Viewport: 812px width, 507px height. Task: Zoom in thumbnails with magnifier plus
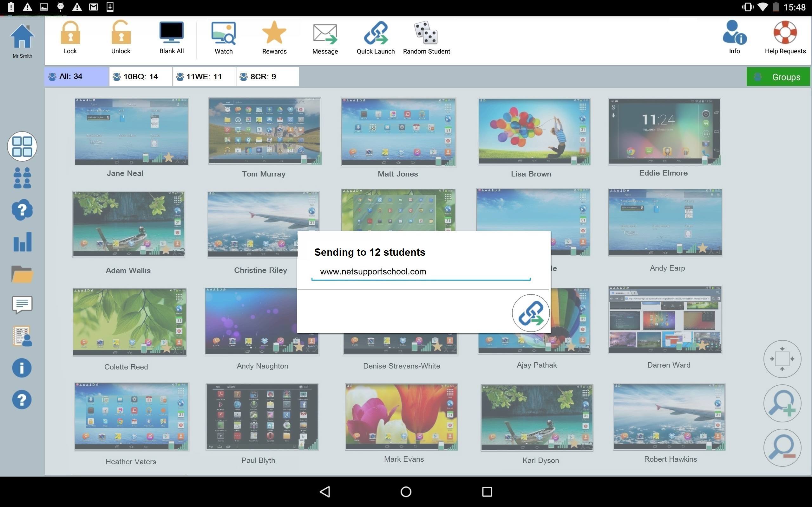782,403
